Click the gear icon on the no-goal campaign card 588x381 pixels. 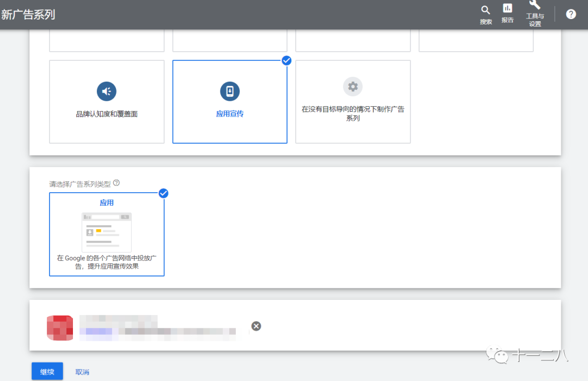pyautogui.click(x=352, y=86)
